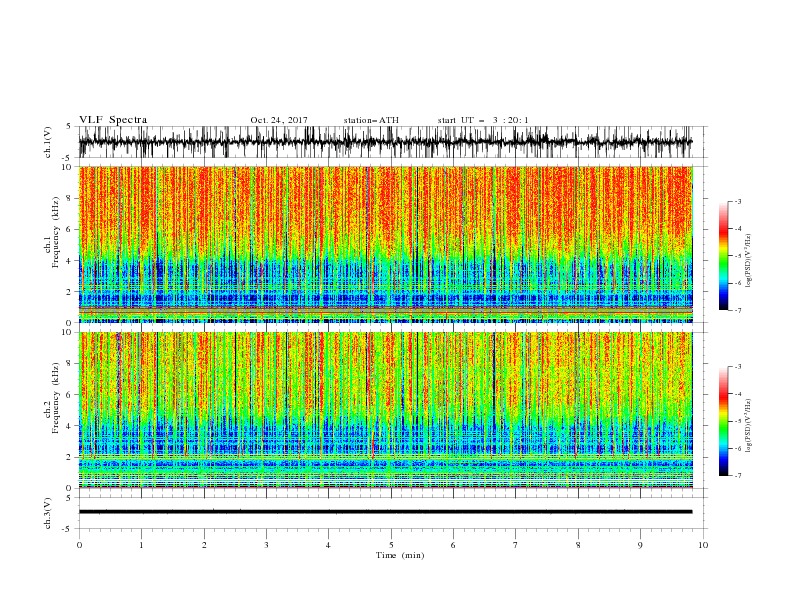Click the '-3' label on ch.1 color bar
This screenshot has height=612, width=792.
(x=738, y=201)
